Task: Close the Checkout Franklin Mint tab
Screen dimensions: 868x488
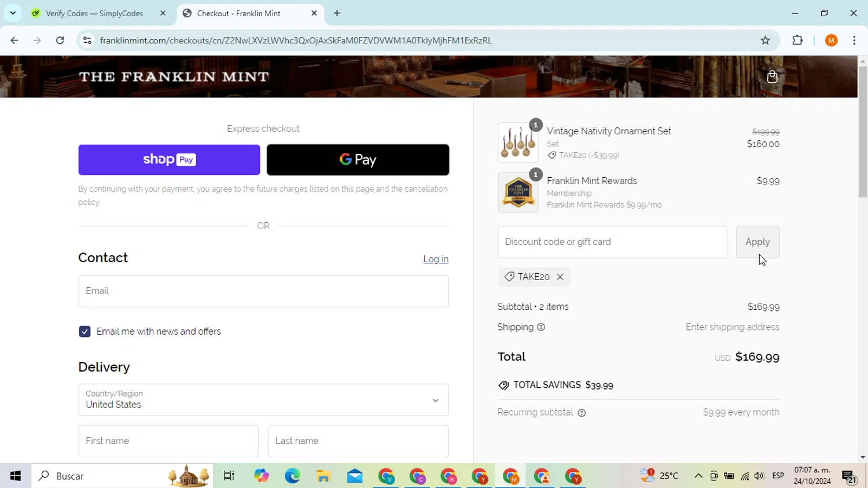Action: 314,13
